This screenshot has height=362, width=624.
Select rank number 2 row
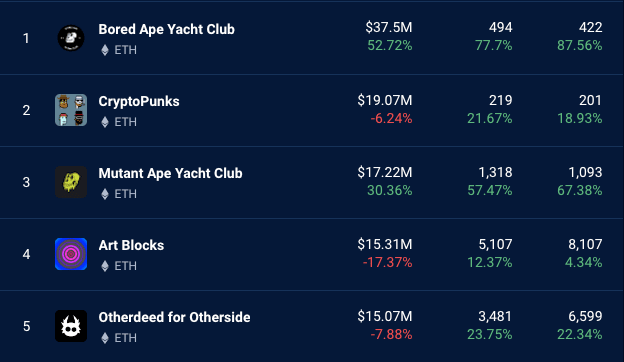pyautogui.click(x=312, y=111)
